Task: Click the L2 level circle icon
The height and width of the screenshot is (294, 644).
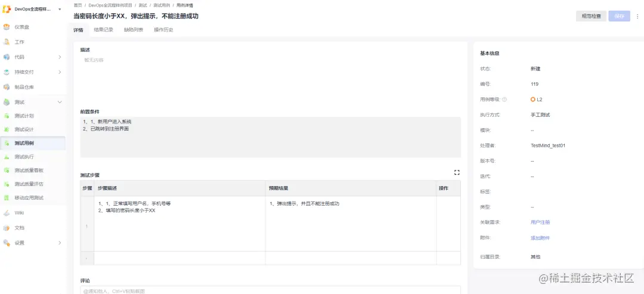Action: point(532,100)
